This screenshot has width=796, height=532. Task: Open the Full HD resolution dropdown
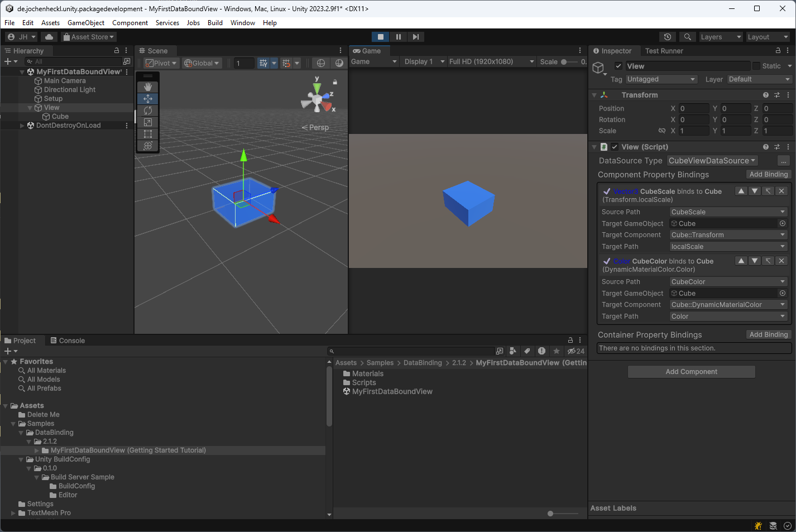pos(492,61)
